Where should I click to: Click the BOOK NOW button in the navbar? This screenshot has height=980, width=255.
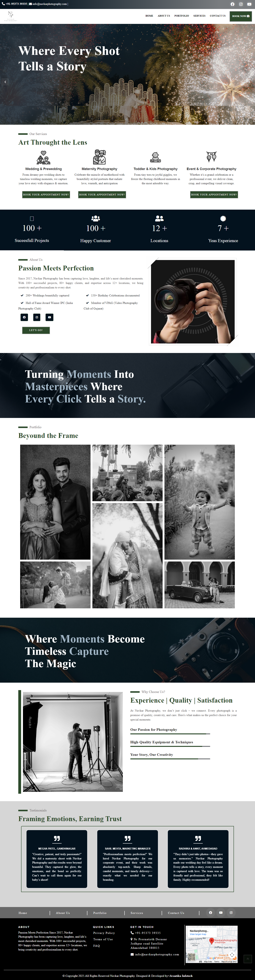(x=241, y=16)
